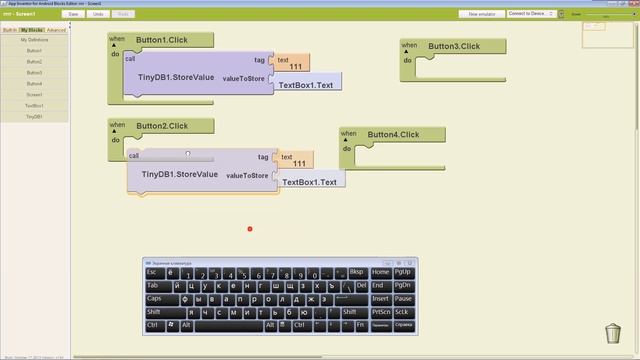This screenshot has height=360, width=640.
Task: Select TextBox1.Text block inside Button1.Click
Action: coord(306,82)
